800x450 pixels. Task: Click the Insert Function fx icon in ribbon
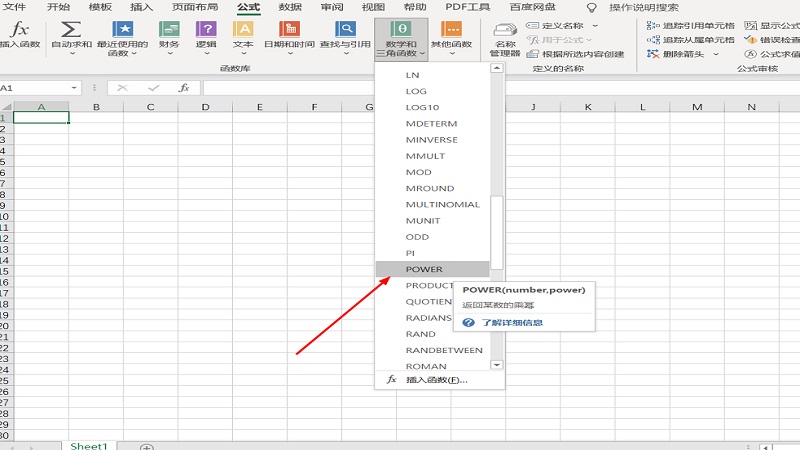pyautogui.click(x=19, y=31)
